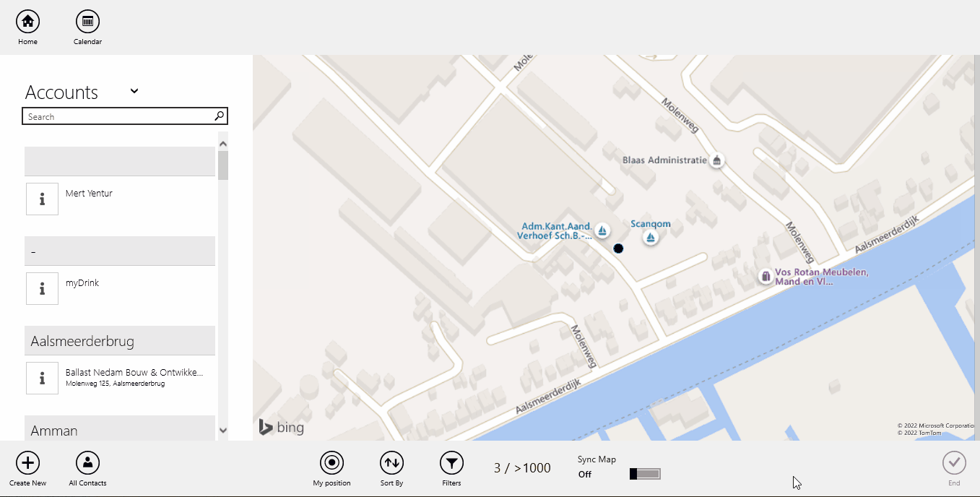The width and height of the screenshot is (980, 497).
Task: Click the black location dot on map
Action: pos(618,248)
